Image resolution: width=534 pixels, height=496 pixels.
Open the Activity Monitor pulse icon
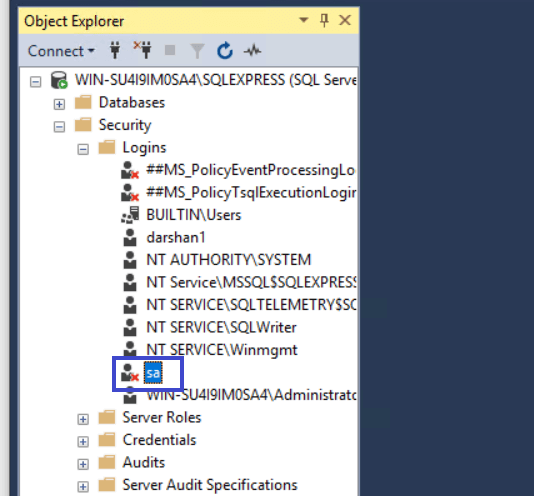[x=252, y=51]
